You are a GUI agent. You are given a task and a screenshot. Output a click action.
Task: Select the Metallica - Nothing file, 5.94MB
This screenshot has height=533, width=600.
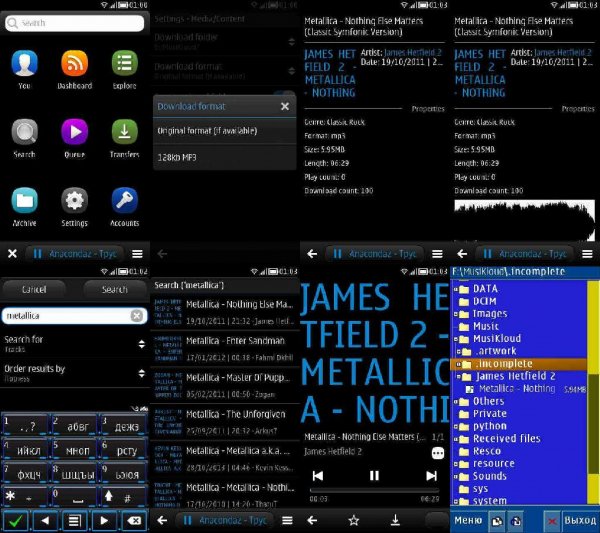[525, 389]
